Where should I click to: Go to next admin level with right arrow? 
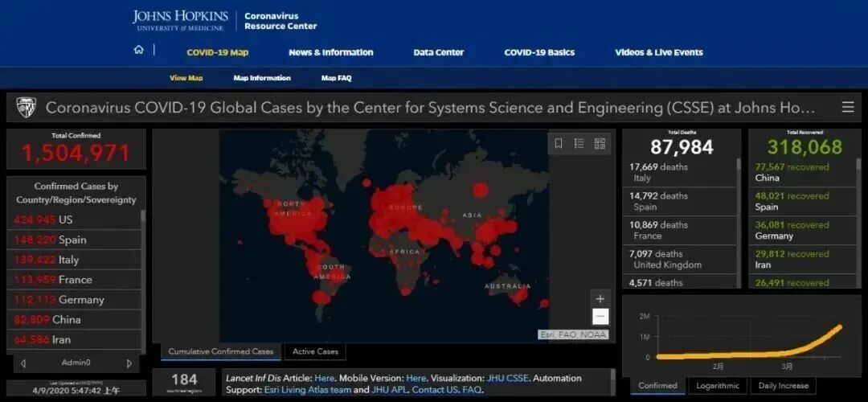coord(129,363)
